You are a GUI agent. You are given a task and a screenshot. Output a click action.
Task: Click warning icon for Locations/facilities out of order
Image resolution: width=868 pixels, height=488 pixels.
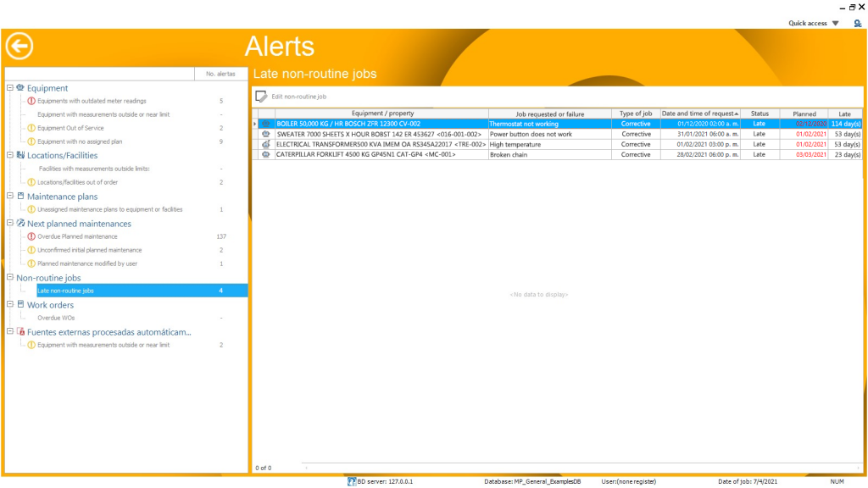(x=31, y=182)
